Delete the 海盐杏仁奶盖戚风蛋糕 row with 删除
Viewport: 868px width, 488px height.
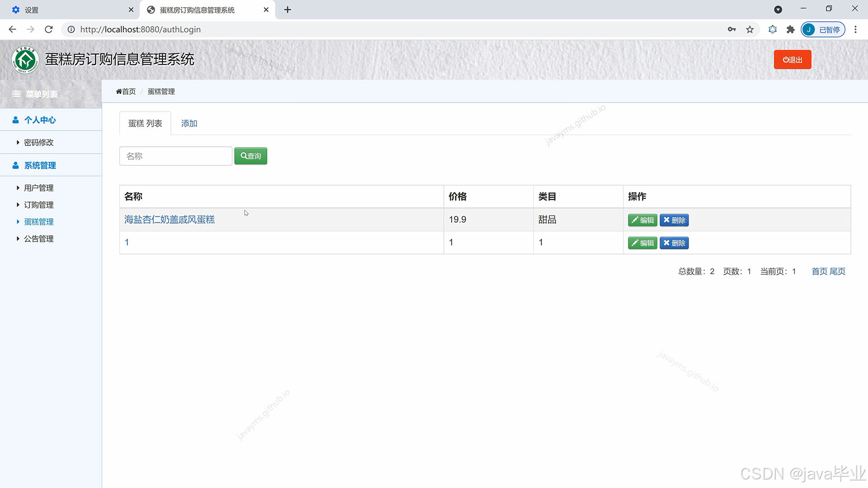coord(674,220)
